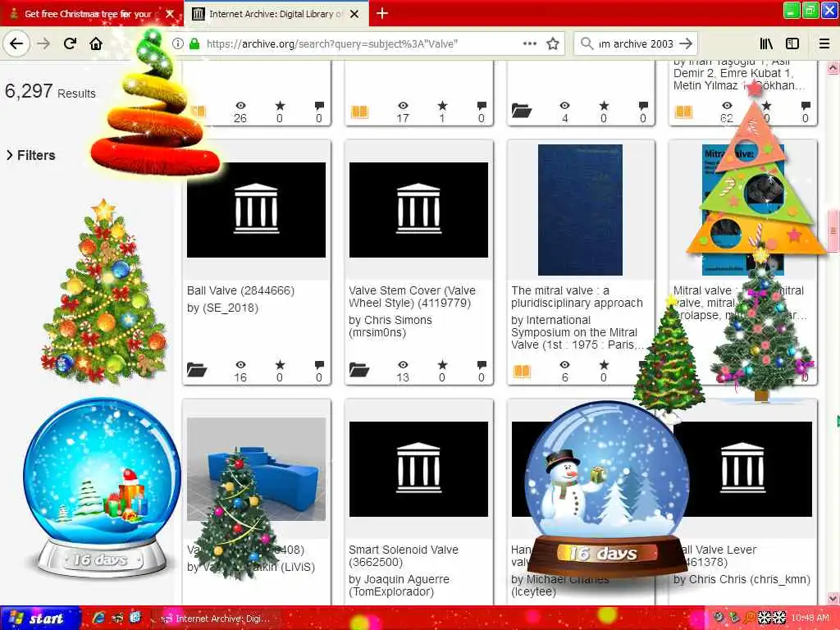Image resolution: width=840 pixels, height=630 pixels.
Task: Click the folder media icon on Ball Valve card
Action: click(x=197, y=370)
